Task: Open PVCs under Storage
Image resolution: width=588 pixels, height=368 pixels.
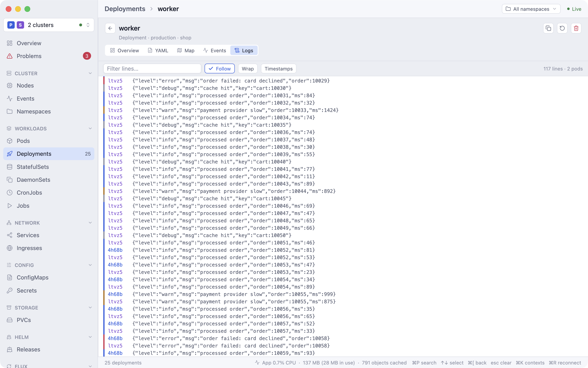Action: [49, 320]
